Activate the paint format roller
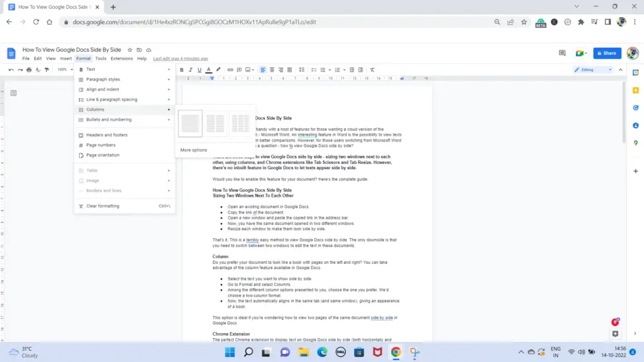 point(47,70)
